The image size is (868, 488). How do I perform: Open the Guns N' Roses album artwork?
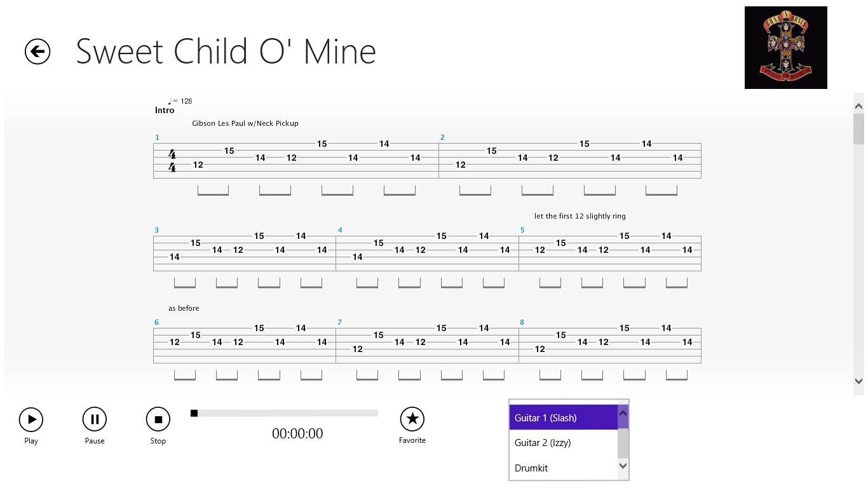[x=785, y=48]
